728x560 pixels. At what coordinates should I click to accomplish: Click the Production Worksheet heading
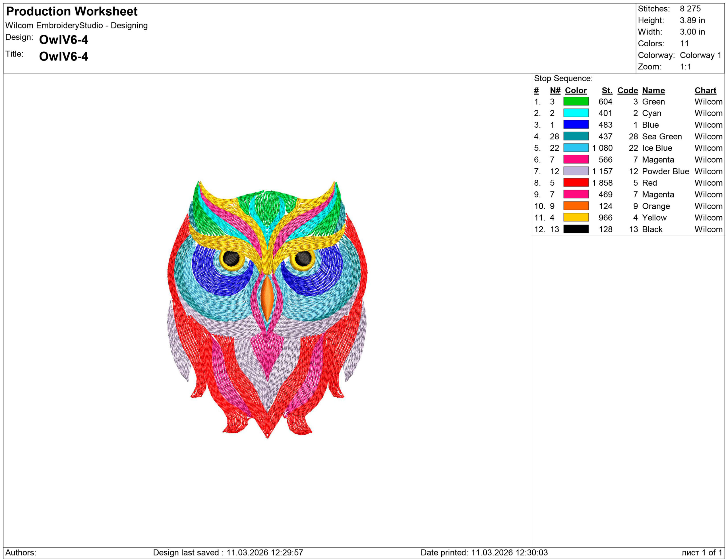(x=72, y=11)
